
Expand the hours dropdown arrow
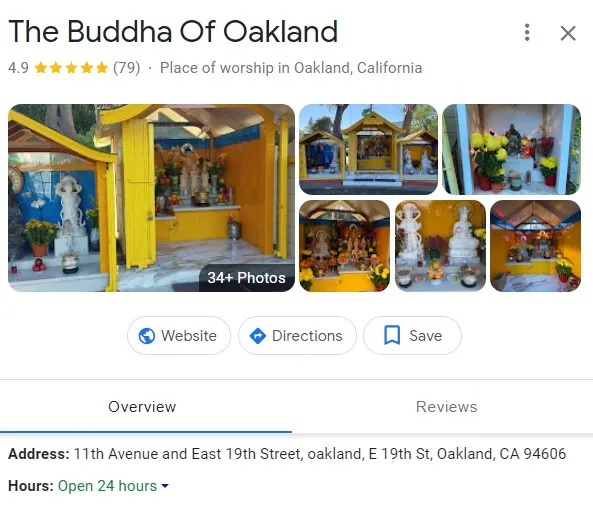tap(165, 486)
